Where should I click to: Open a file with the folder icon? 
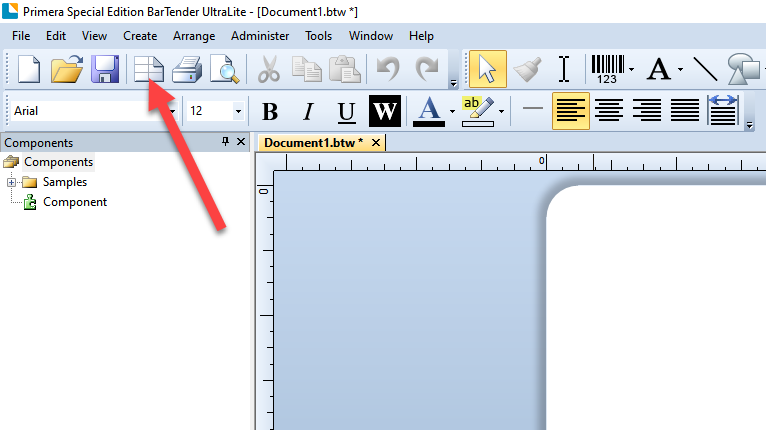pos(67,69)
